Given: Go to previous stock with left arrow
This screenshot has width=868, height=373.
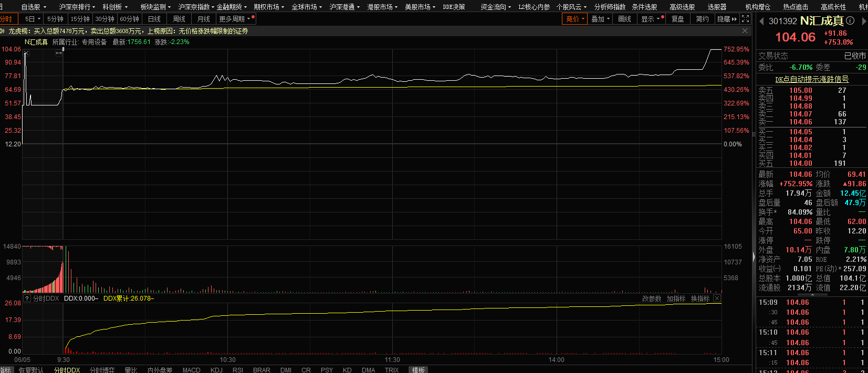Looking at the screenshot, I should click(761, 21).
